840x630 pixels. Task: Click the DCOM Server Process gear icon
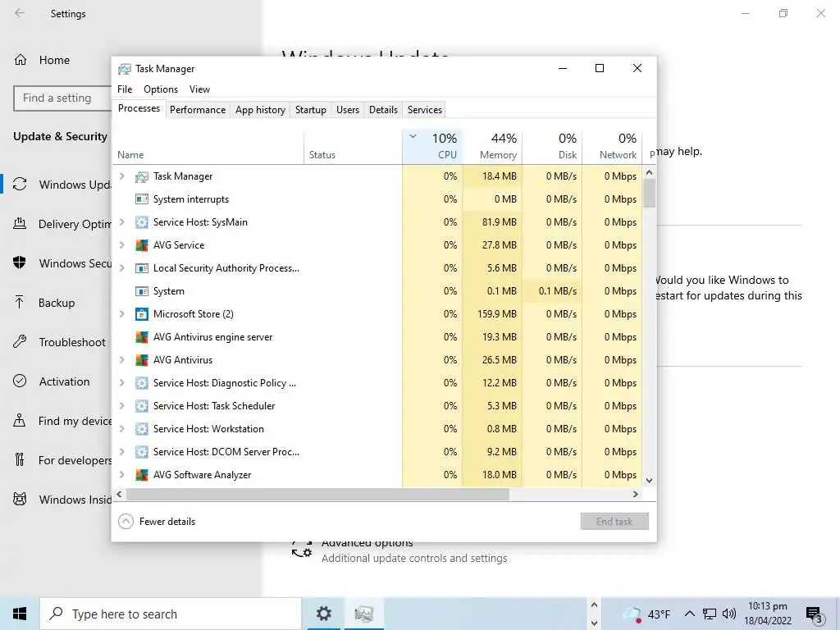coord(141,452)
